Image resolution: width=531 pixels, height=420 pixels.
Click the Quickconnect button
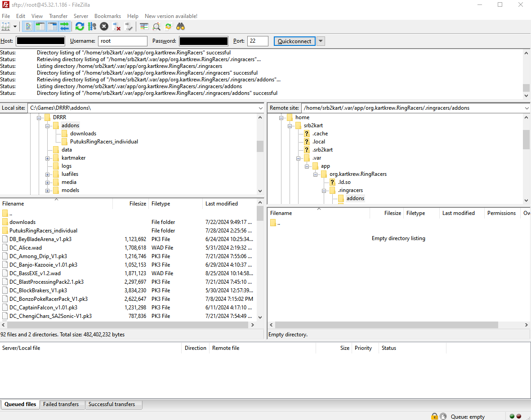click(x=295, y=41)
